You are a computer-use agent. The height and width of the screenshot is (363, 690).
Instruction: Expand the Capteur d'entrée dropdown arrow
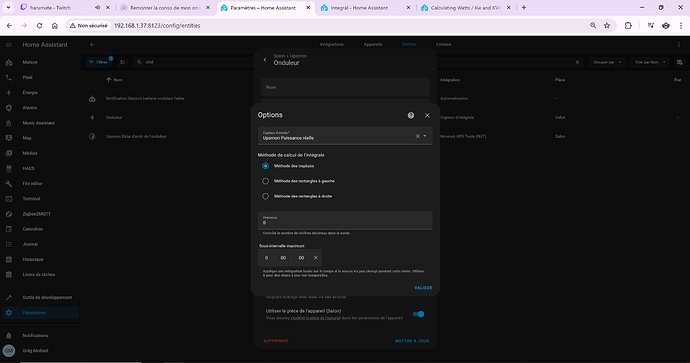click(x=425, y=136)
